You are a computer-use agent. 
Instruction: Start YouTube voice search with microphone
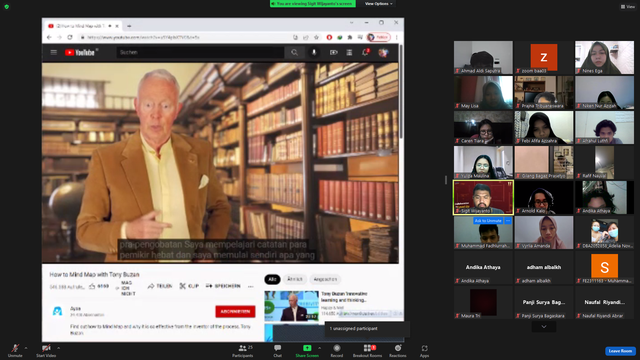click(x=314, y=52)
